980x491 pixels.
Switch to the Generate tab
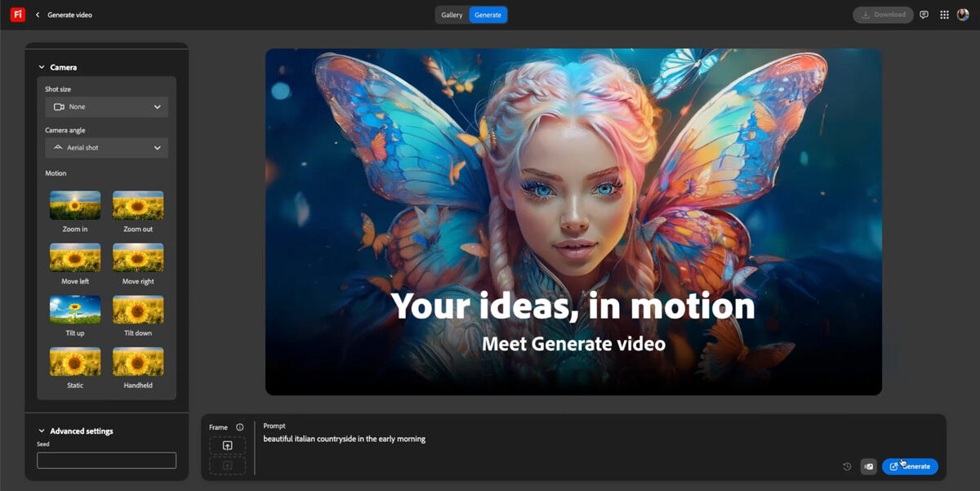pyautogui.click(x=488, y=15)
